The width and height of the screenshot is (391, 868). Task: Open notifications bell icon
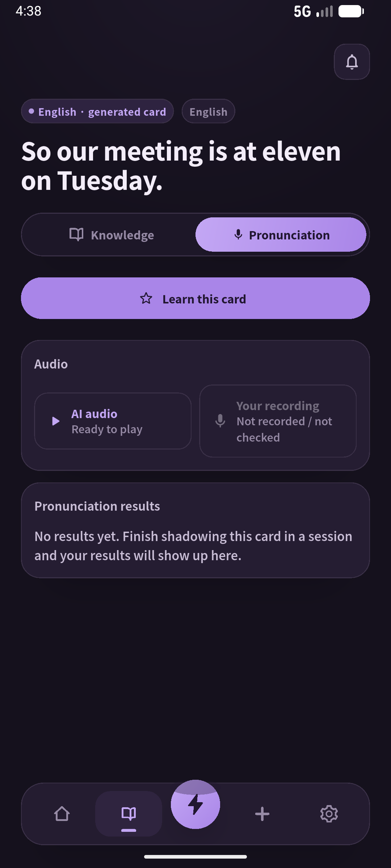352,62
